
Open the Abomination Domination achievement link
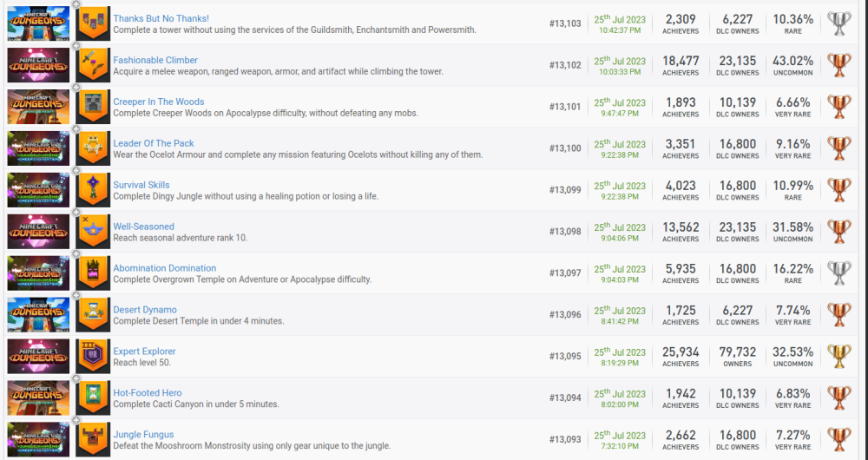point(164,268)
